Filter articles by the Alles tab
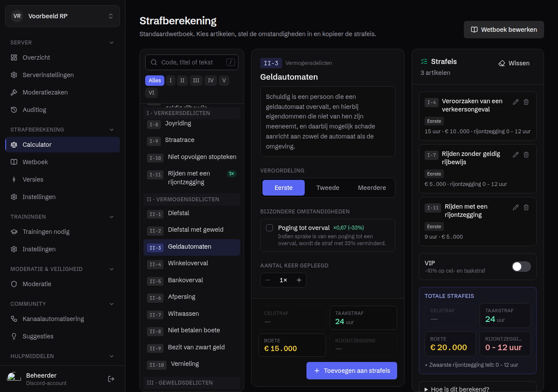558x392 pixels. coord(155,81)
